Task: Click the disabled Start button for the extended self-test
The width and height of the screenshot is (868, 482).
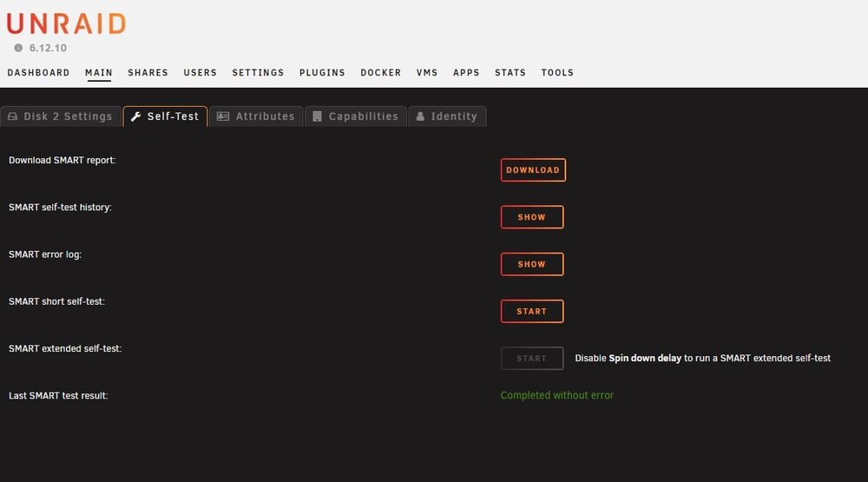Action: (x=532, y=359)
